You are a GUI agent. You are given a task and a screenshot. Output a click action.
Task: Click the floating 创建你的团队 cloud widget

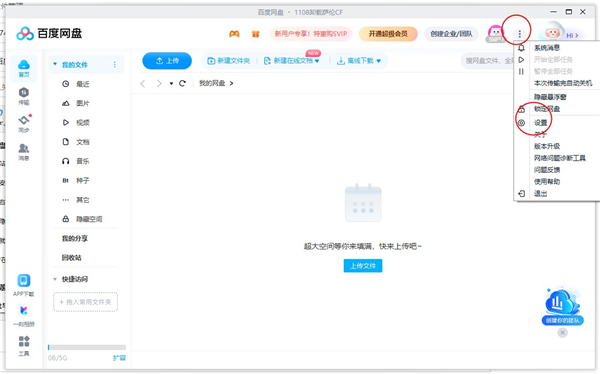click(x=562, y=306)
